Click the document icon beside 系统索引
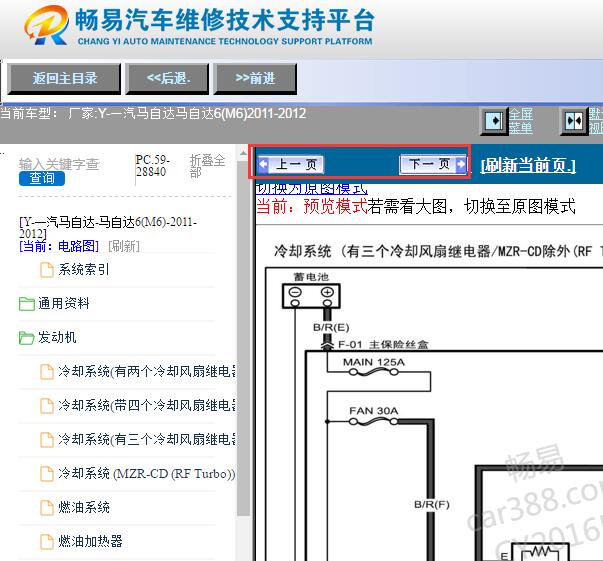This screenshot has width=603, height=561. click(x=47, y=270)
